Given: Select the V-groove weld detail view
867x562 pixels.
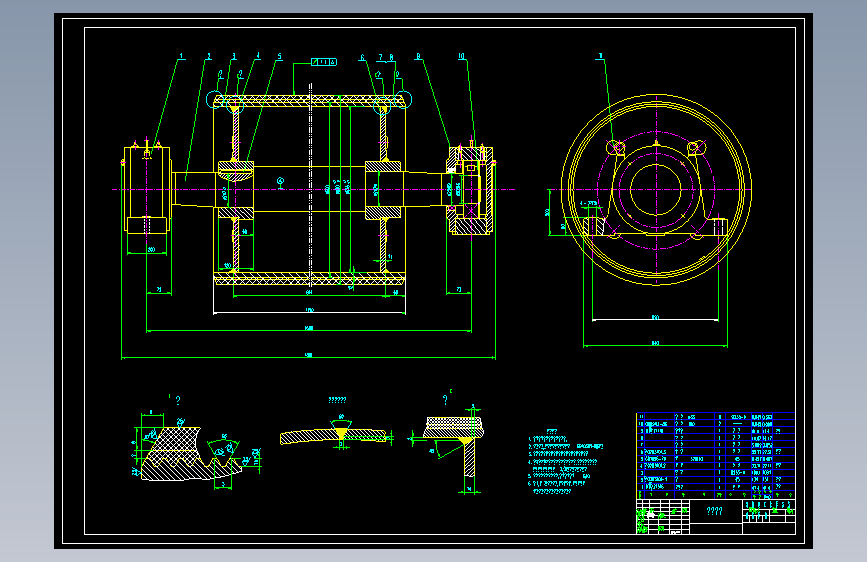Looking at the screenshot, I should click(x=336, y=433).
